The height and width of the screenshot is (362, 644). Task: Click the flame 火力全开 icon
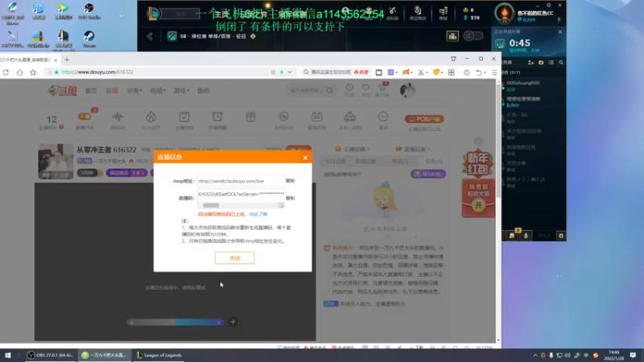click(x=151, y=117)
